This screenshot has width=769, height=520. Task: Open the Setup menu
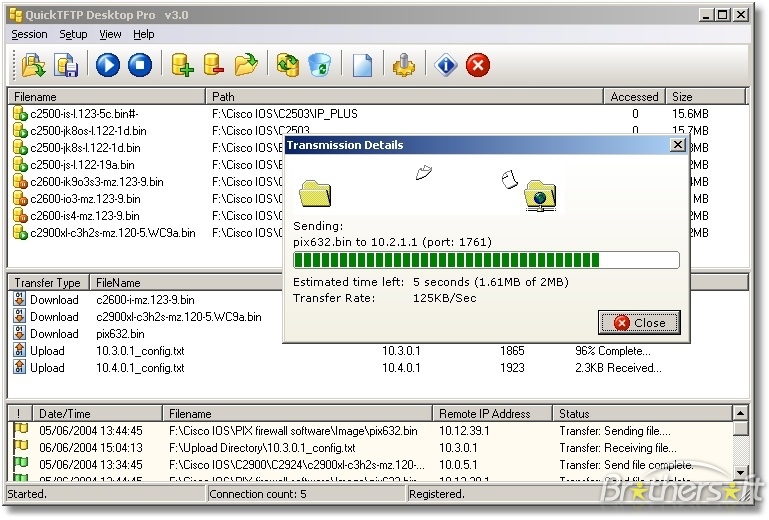point(73,34)
